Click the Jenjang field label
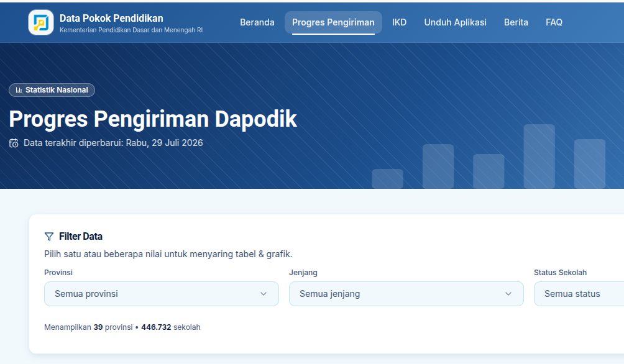This screenshot has height=364, width=624. (303, 273)
